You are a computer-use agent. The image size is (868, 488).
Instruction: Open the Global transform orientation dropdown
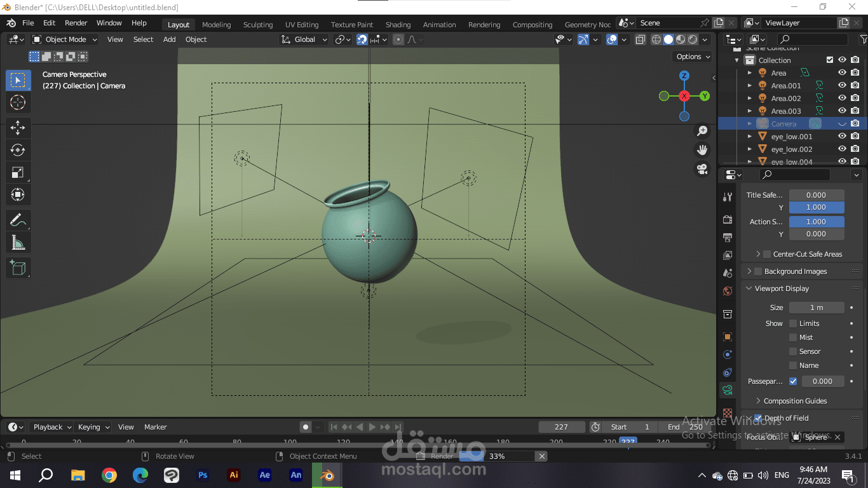coord(304,39)
